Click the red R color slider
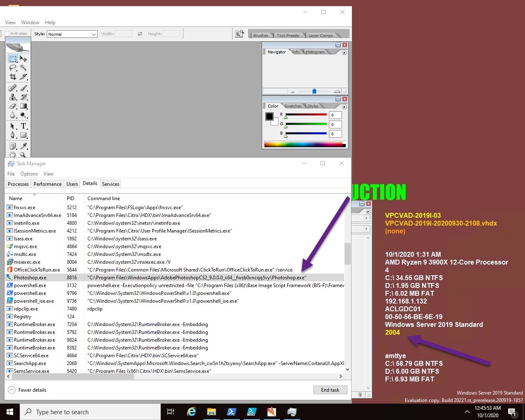The image size is (525, 420). click(306, 114)
